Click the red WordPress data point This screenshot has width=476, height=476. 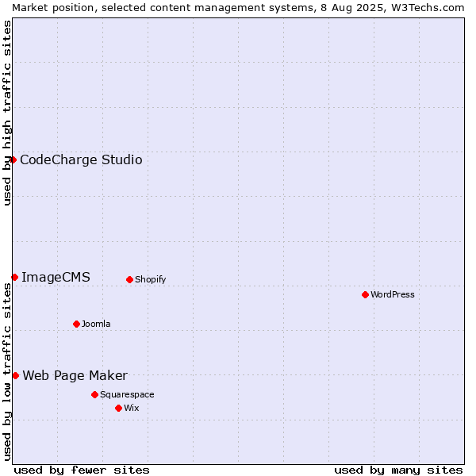pyautogui.click(x=365, y=295)
